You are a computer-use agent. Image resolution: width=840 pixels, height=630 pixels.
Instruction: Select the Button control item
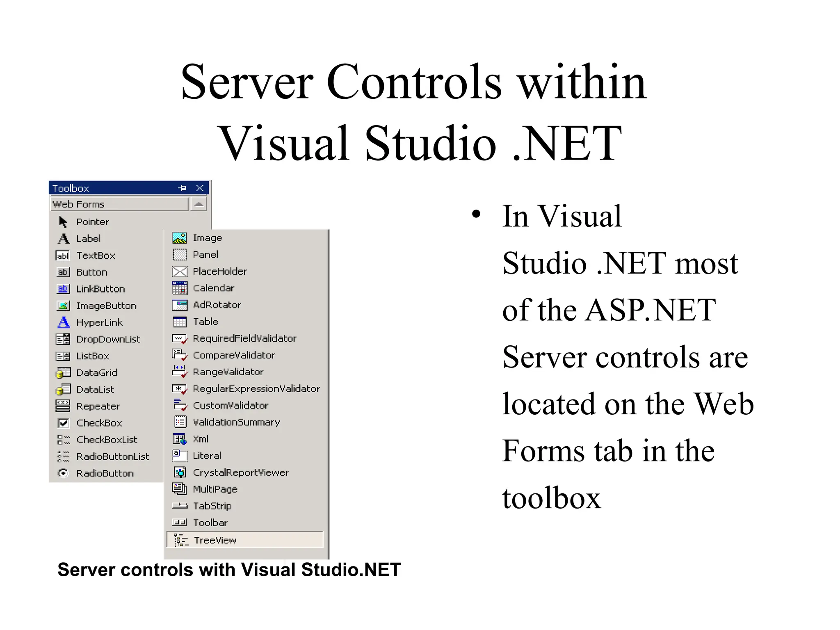91,272
